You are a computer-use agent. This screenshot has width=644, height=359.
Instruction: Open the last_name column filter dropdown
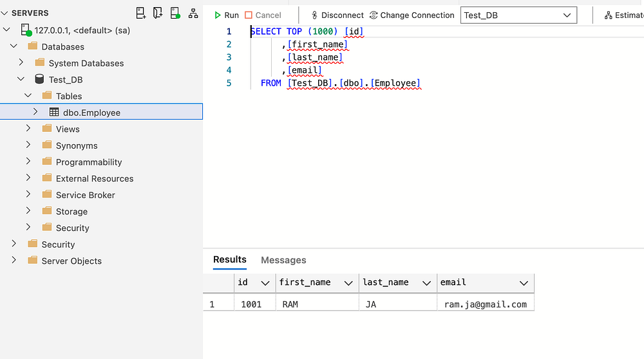(426, 282)
